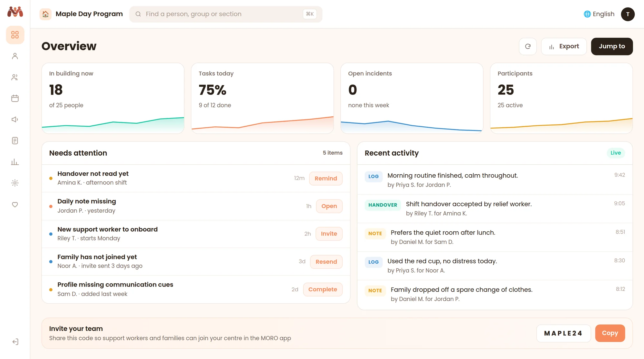The image size is (644, 359).
Task: Click 'by Riley T. for Amina K.' byline
Action: pos(436,213)
